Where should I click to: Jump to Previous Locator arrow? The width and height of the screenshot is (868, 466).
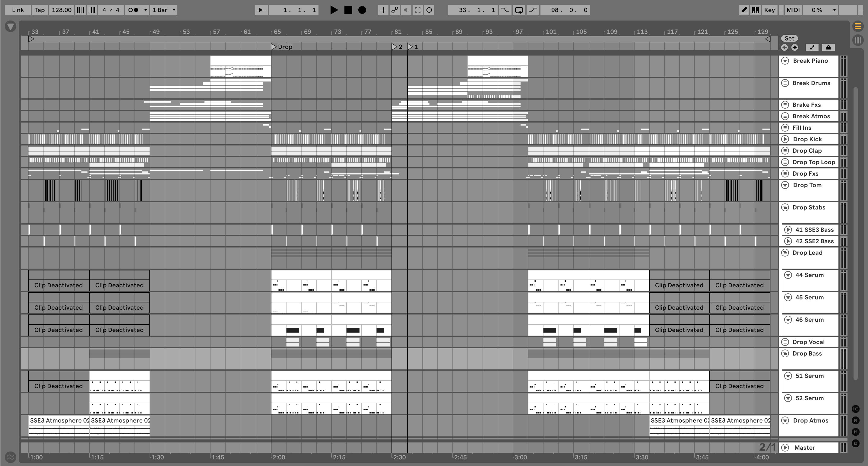pyautogui.click(x=784, y=47)
